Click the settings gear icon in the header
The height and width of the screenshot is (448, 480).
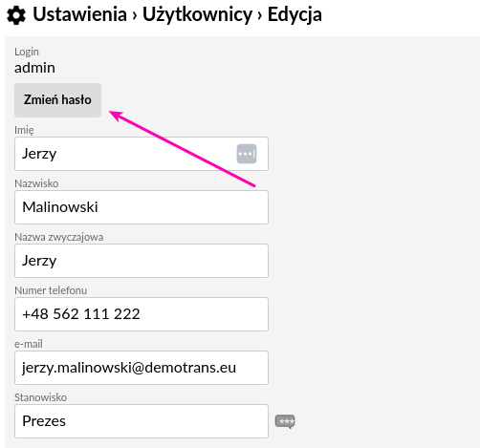click(x=16, y=15)
